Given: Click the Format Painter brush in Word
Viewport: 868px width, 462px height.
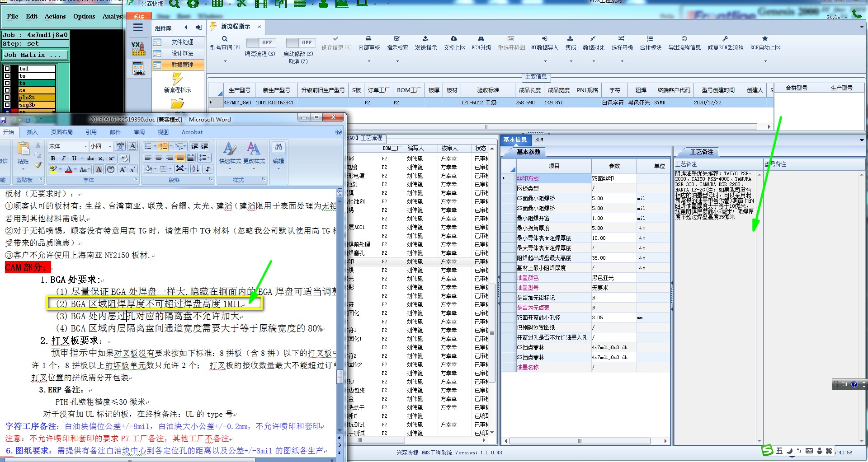Looking at the screenshot, I should pyautogui.click(x=38, y=165).
